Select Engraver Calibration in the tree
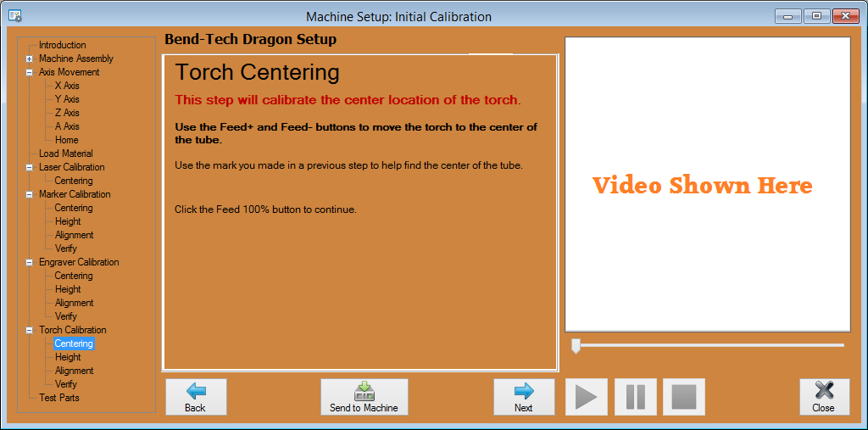 (x=79, y=262)
